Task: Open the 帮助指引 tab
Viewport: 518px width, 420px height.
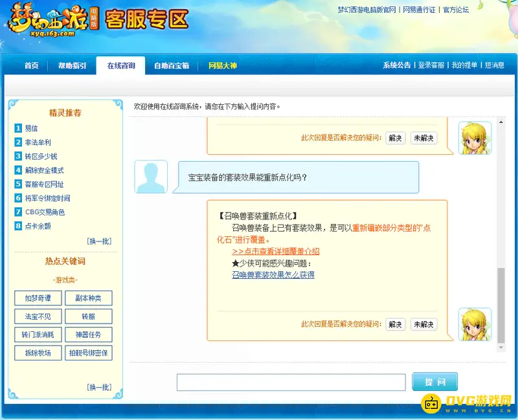Action: tap(72, 65)
